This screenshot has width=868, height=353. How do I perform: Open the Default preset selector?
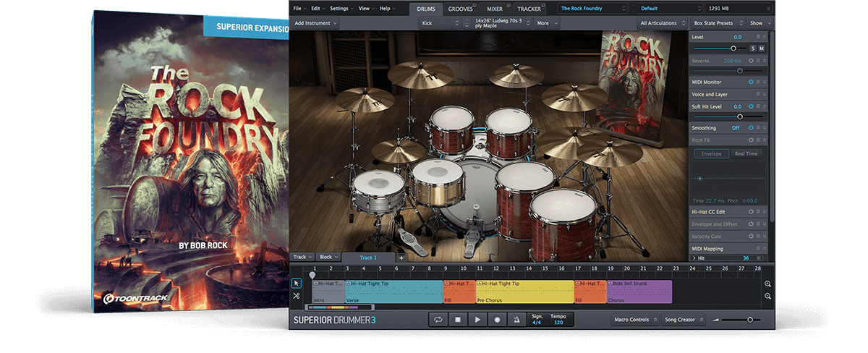coord(669,9)
